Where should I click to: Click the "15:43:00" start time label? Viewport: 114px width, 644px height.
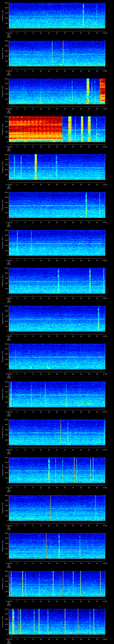(9, 487)
